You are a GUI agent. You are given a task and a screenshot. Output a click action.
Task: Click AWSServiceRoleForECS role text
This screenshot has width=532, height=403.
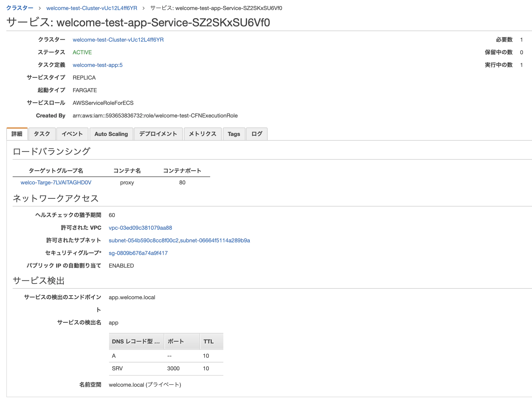[x=103, y=103]
